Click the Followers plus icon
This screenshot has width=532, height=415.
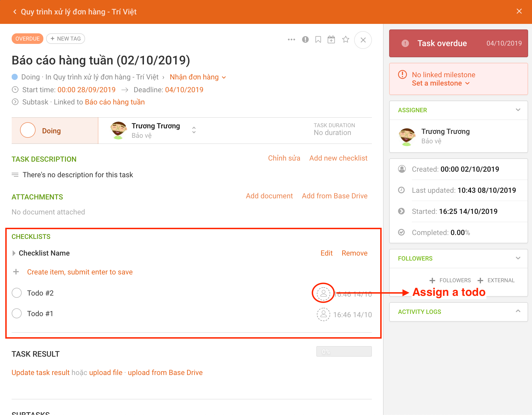[x=432, y=280]
